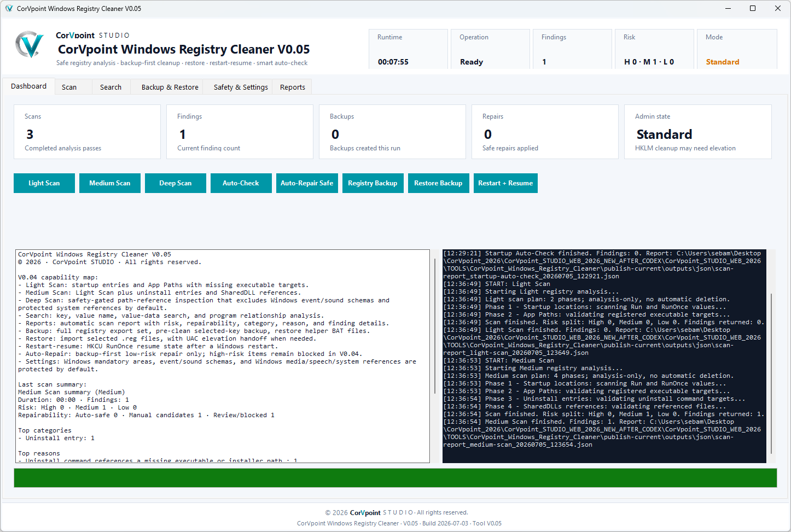Screen dimensions: 791x532
Task: Click the title bar app icon
Action: pos(9,9)
